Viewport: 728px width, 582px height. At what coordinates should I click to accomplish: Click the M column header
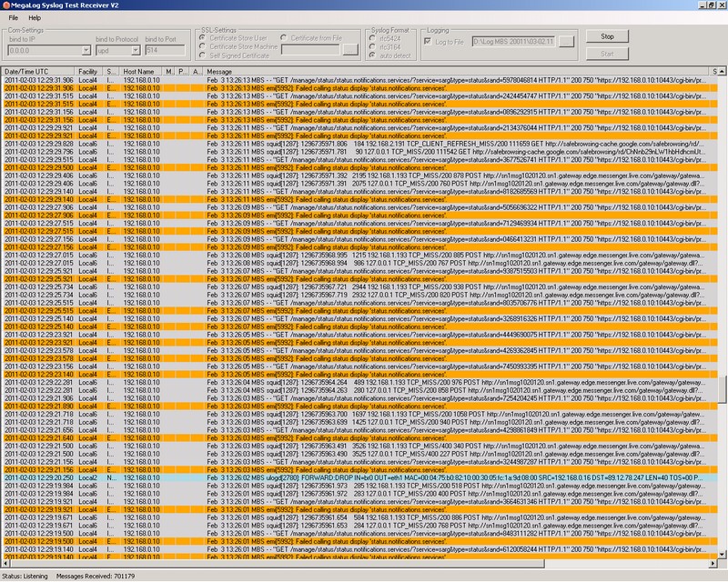[169, 72]
